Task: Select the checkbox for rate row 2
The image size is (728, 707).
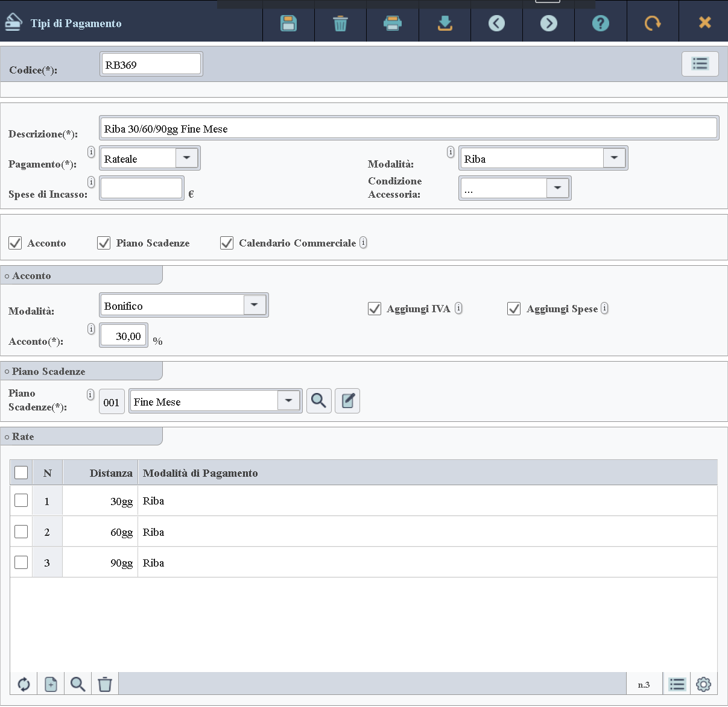Action: tap(21, 532)
